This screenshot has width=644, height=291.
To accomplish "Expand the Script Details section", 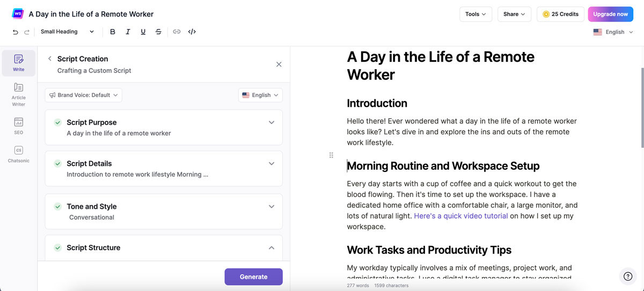I will click(x=272, y=163).
